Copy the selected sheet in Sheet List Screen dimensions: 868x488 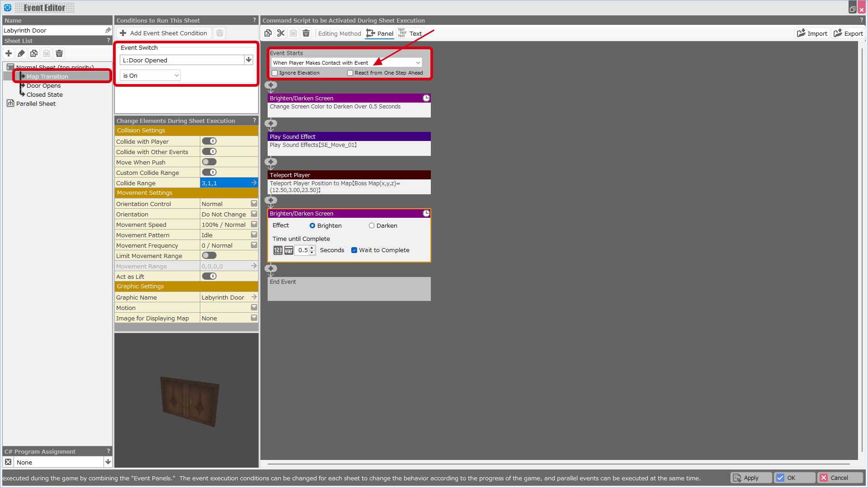[x=34, y=53]
